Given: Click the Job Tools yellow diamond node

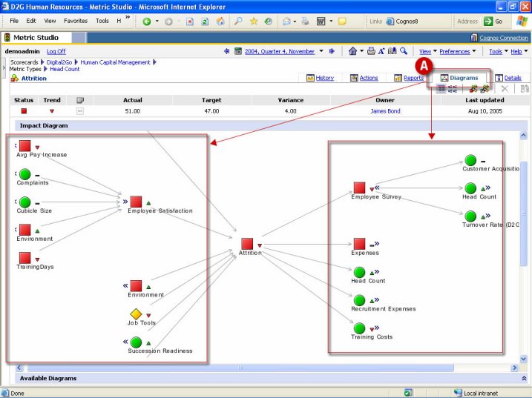Looking at the screenshot, I should tap(136, 314).
